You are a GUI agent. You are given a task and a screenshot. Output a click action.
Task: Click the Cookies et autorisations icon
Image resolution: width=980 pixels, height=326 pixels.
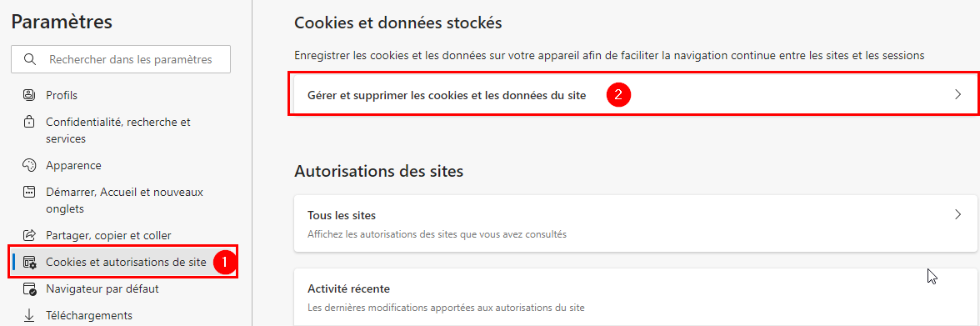click(x=29, y=263)
